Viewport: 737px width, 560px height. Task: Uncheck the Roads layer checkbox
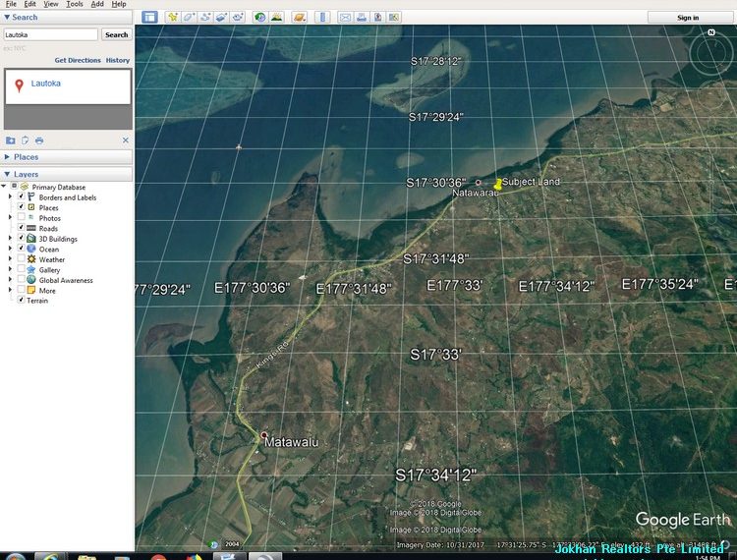pos(21,228)
